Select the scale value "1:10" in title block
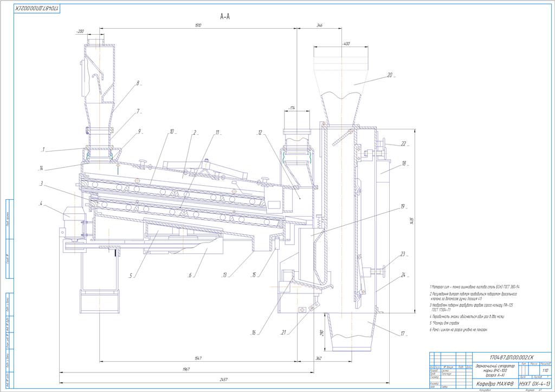 [545, 370]
